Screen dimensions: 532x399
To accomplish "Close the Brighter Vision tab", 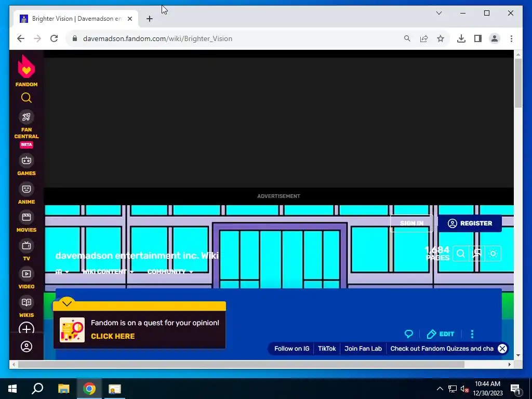I will click(x=129, y=19).
